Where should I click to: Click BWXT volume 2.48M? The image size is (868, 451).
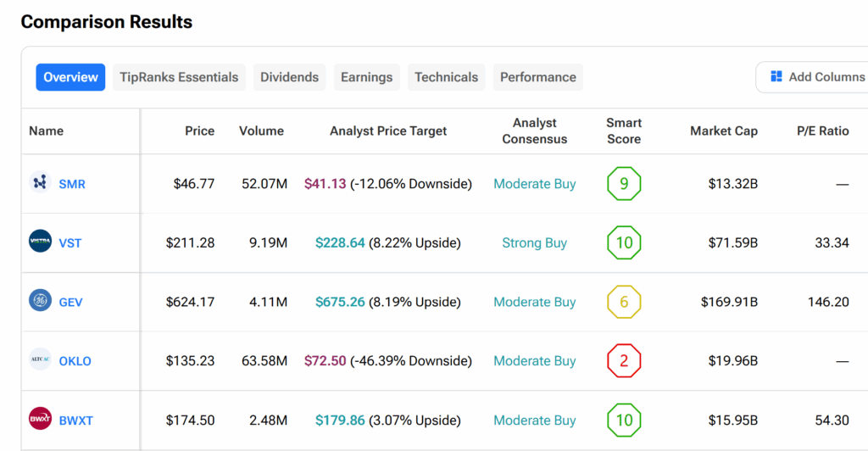[x=268, y=420]
